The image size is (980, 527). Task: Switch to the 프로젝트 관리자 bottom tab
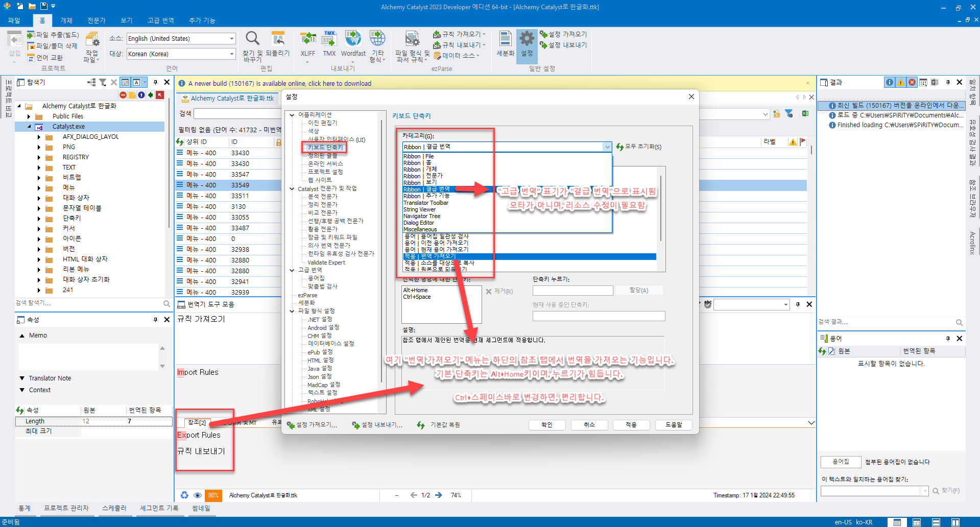coord(66,508)
